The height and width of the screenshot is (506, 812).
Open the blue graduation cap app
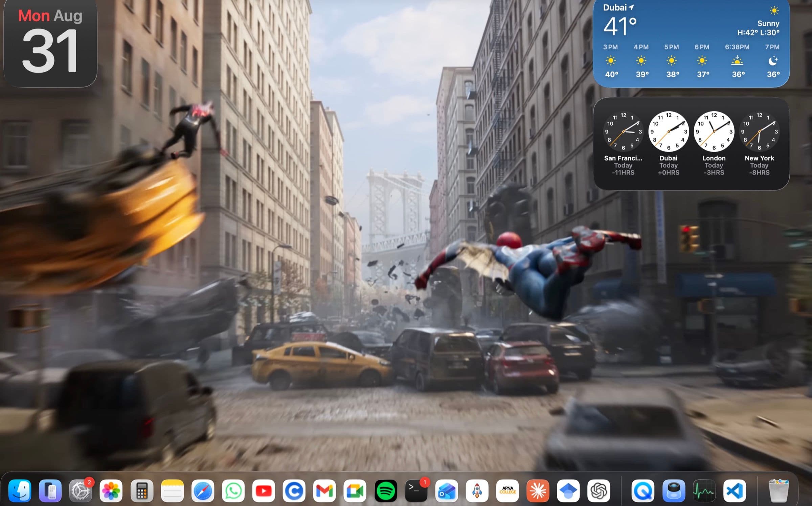568,490
